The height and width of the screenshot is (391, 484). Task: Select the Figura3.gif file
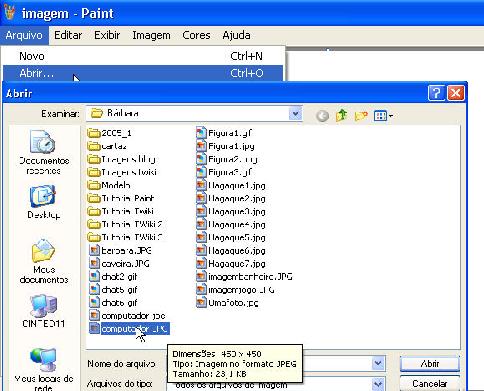pos(224,172)
